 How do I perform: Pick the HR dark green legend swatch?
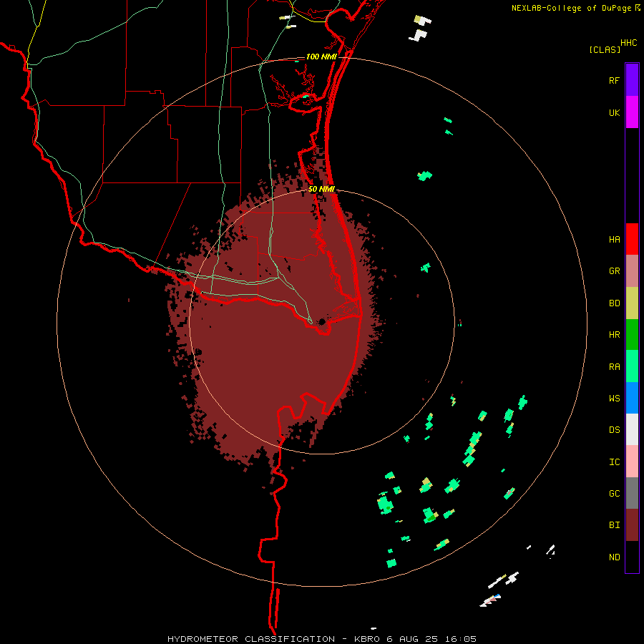coord(632,335)
